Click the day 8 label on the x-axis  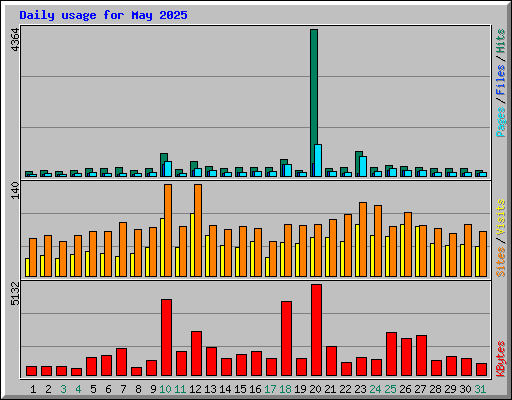click(138, 389)
